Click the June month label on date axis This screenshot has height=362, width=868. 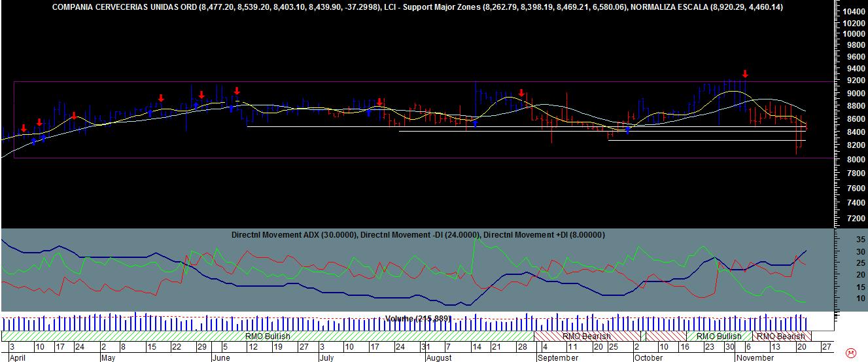(222, 357)
